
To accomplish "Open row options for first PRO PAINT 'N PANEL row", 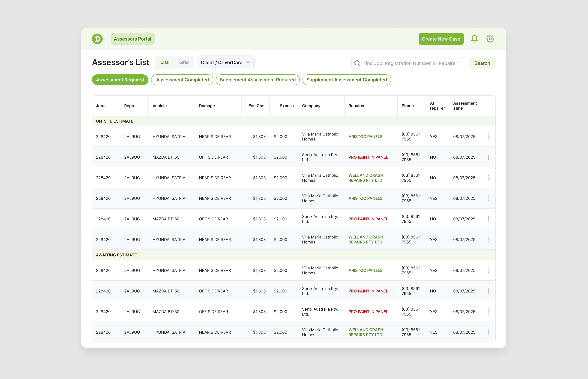I will (488, 157).
